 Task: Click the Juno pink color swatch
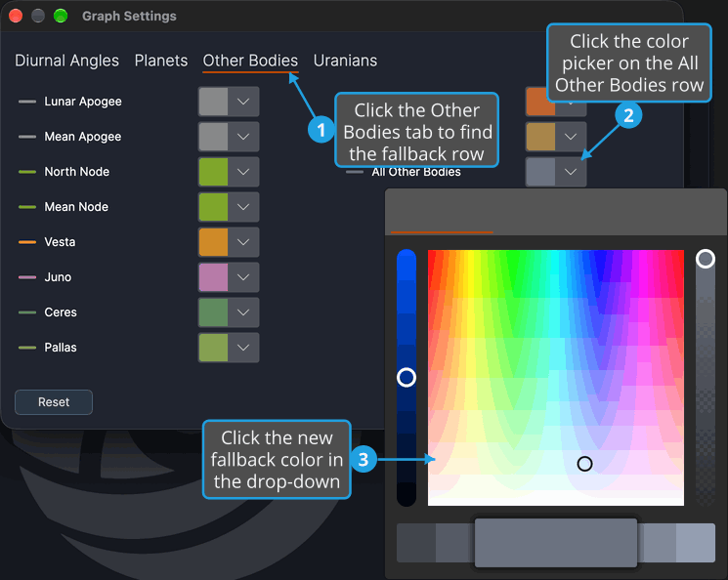(x=214, y=277)
